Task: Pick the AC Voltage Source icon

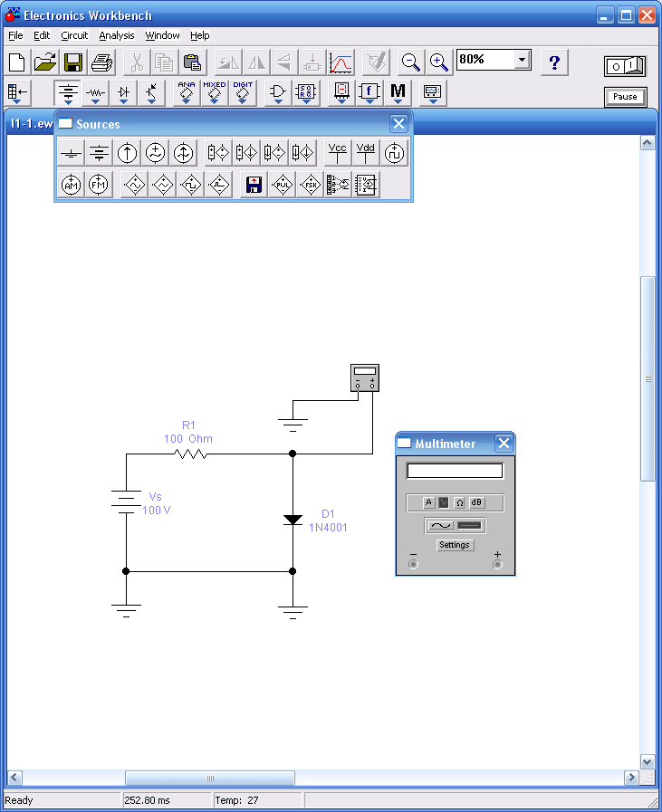Action: pyautogui.click(x=155, y=153)
